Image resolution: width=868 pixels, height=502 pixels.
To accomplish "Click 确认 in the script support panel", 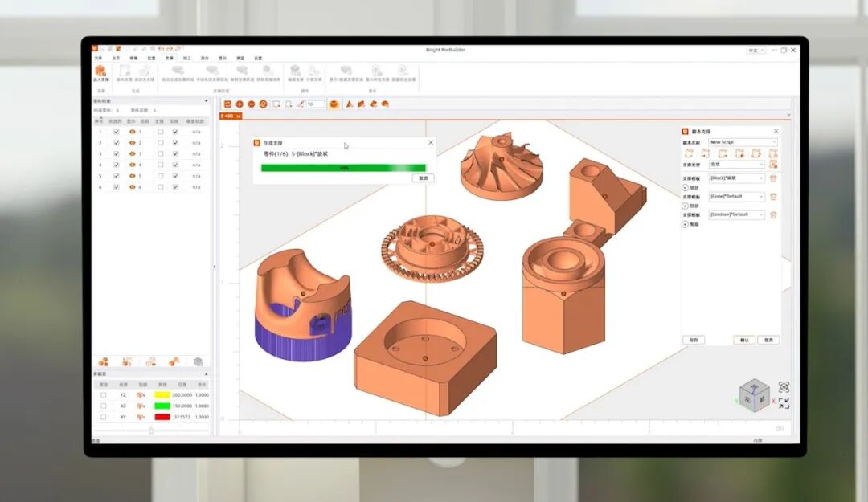I will 744,340.
